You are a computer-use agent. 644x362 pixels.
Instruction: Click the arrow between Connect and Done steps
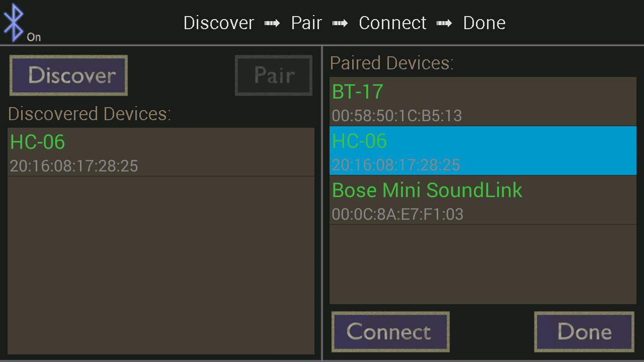coord(444,23)
